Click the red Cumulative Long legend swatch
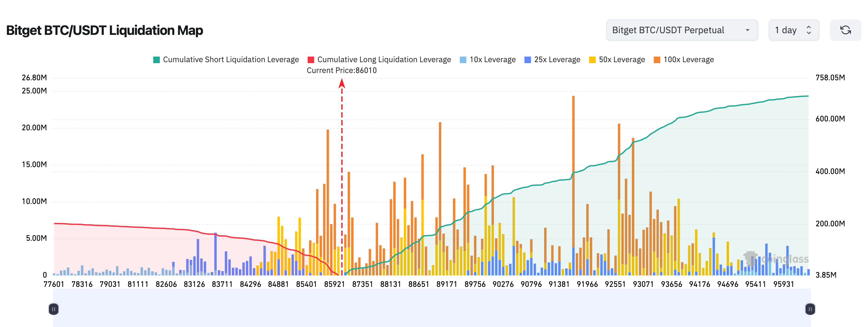Viewport: 868px width, 327px height. [x=312, y=59]
